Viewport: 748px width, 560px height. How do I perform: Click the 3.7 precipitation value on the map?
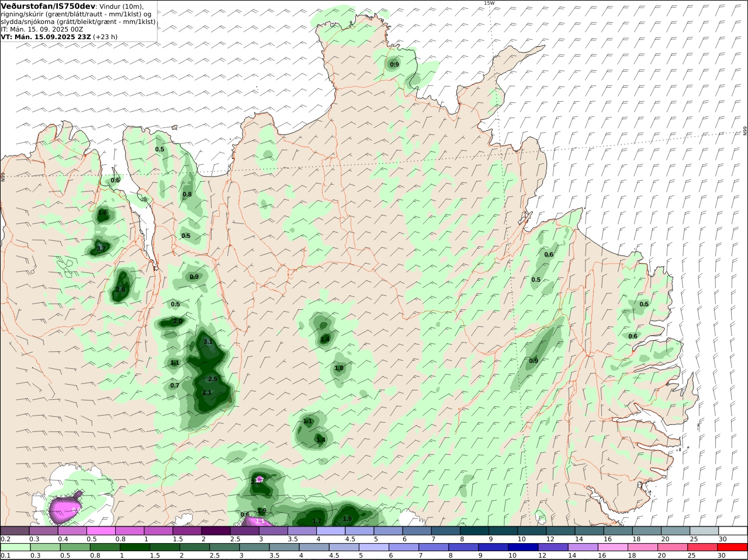point(101,248)
